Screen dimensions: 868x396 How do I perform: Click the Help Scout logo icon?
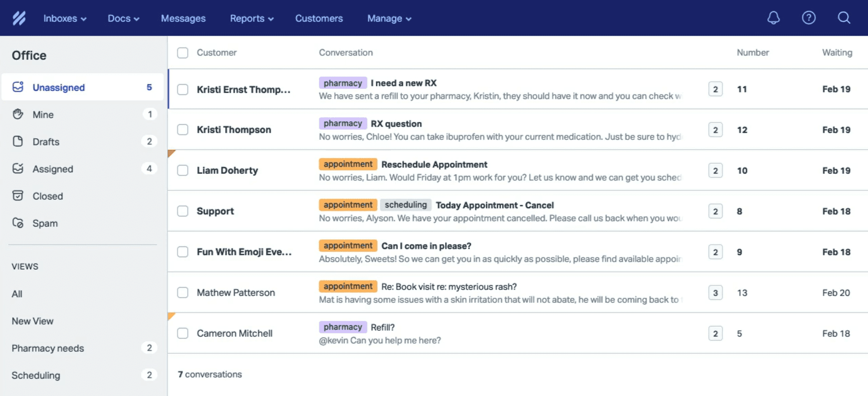point(19,18)
